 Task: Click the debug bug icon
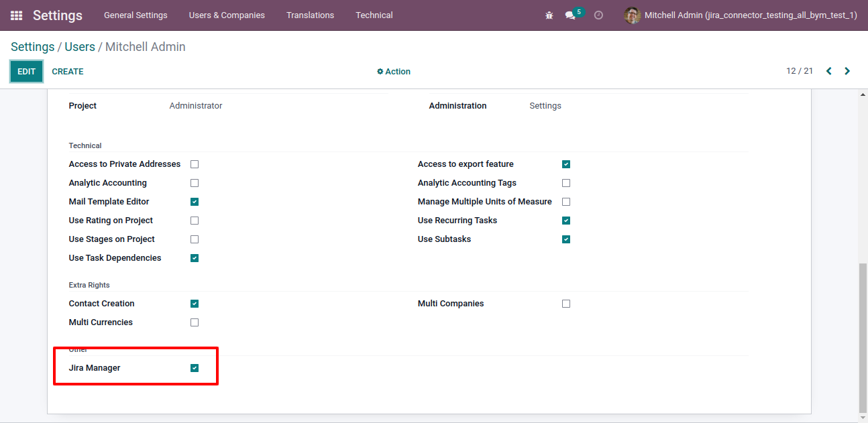(549, 15)
